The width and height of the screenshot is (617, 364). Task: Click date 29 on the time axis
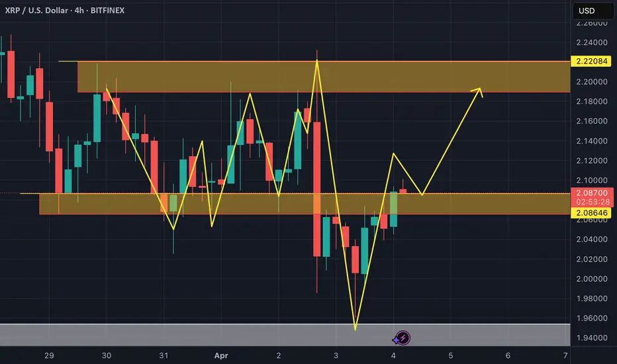point(49,356)
